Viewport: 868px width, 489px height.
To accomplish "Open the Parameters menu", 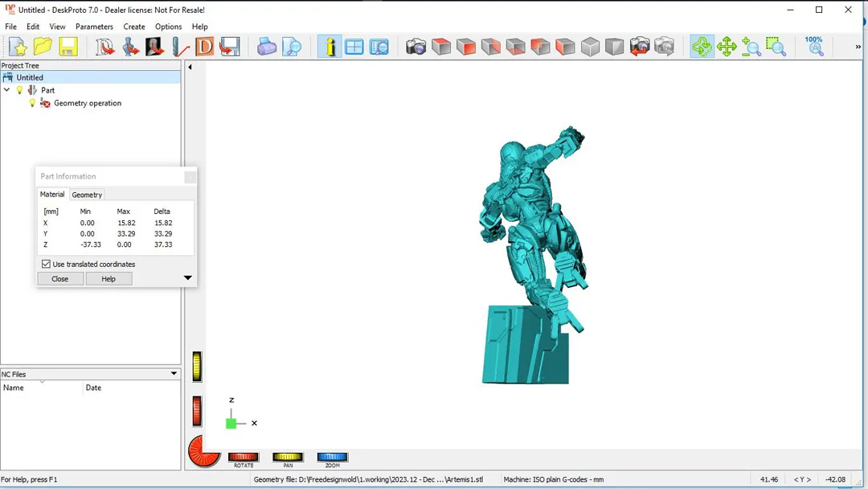I will [x=94, y=27].
